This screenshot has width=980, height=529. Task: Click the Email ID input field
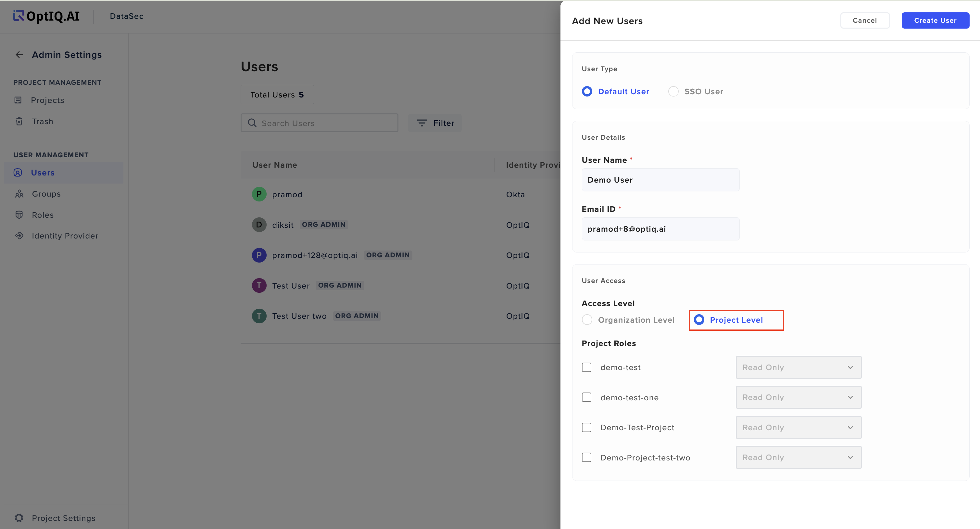660,229
